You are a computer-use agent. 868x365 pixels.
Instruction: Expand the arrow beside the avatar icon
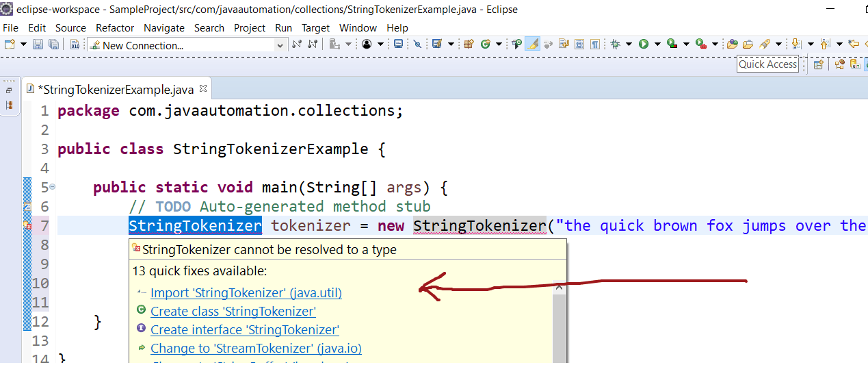(x=380, y=45)
